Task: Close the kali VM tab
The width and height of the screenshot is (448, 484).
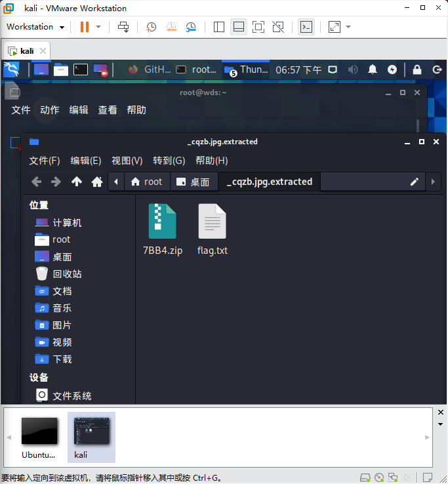Action: (x=43, y=51)
